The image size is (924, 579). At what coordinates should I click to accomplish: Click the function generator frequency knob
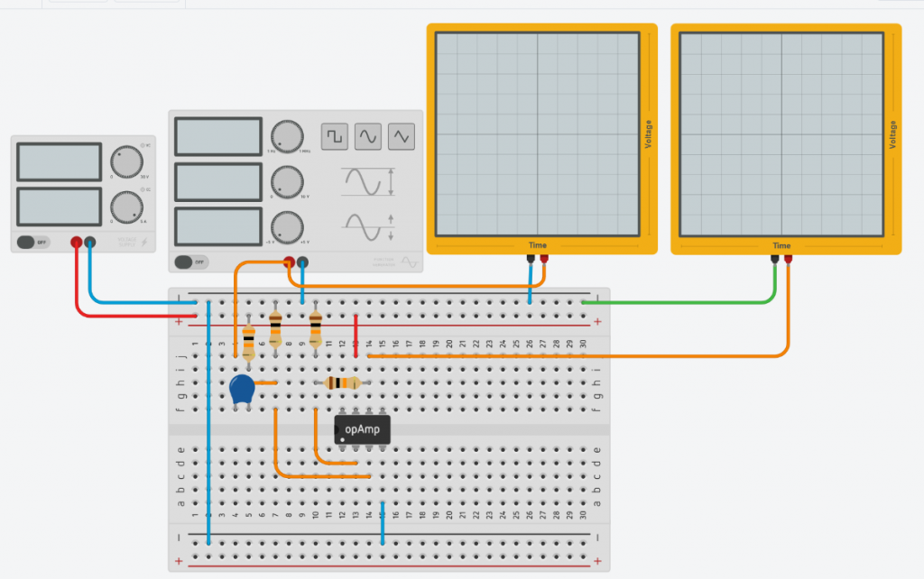coord(286,136)
